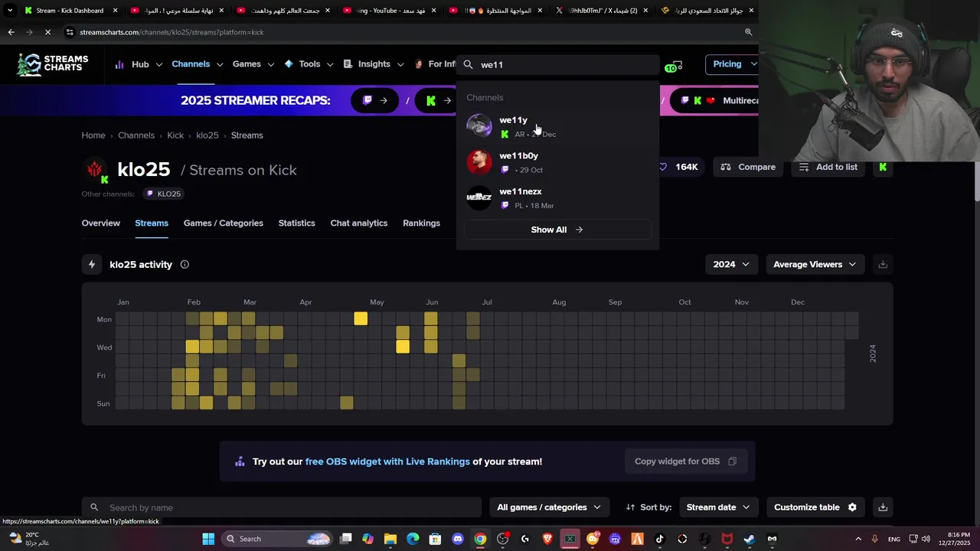Select we11nezx channel search result

click(x=557, y=198)
